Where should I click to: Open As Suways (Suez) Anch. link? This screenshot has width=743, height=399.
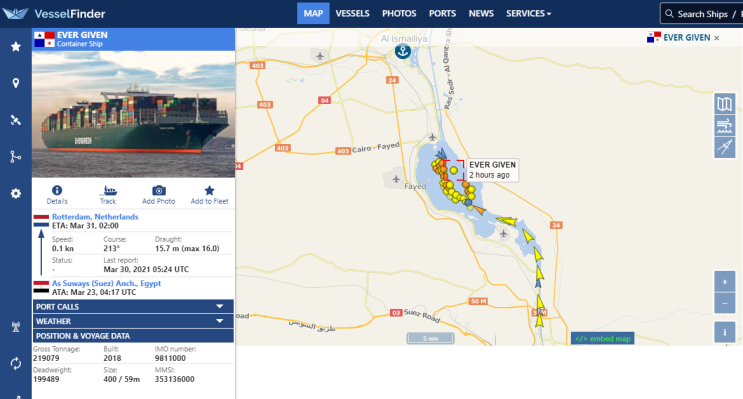pos(107,283)
